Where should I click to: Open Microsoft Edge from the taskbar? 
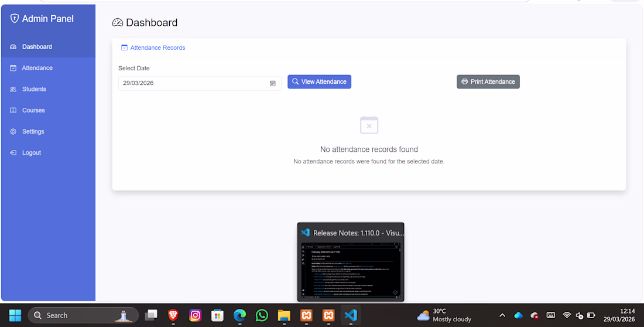240,315
